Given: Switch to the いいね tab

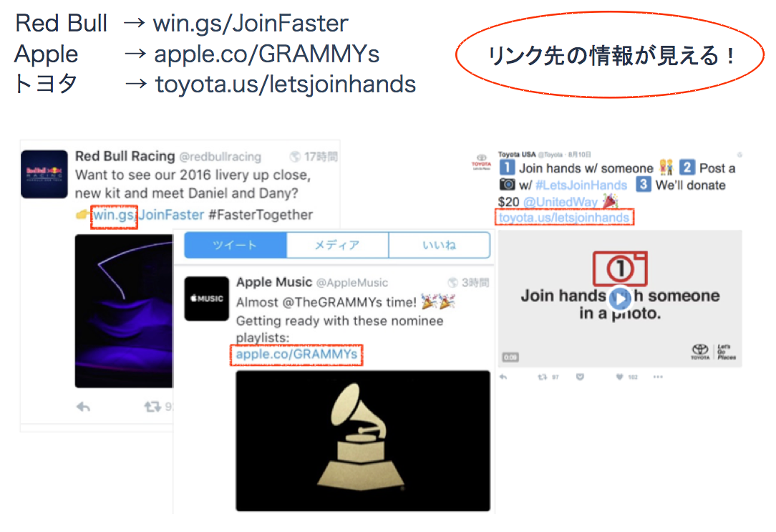Looking at the screenshot, I should point(440,245).
